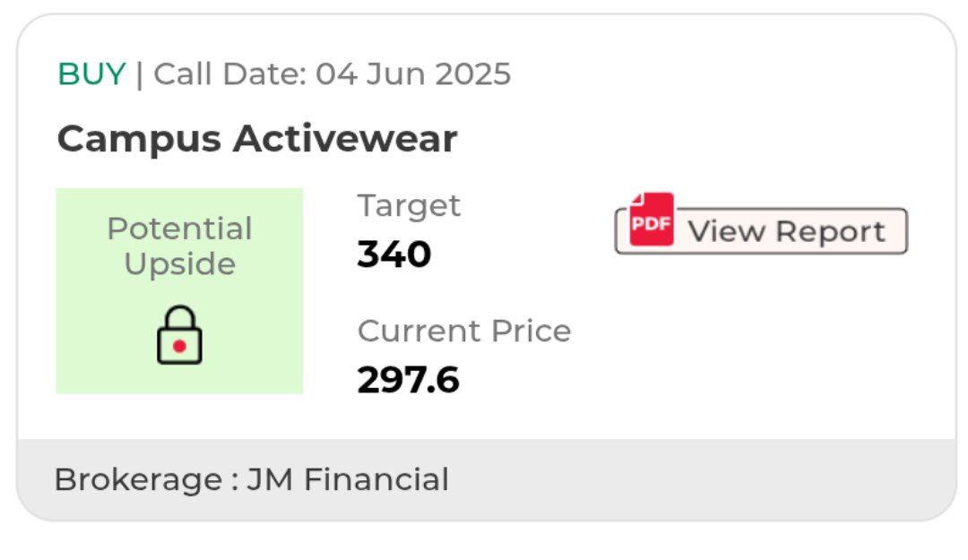
Task: Click the Target label
Action: pos(409,205)
